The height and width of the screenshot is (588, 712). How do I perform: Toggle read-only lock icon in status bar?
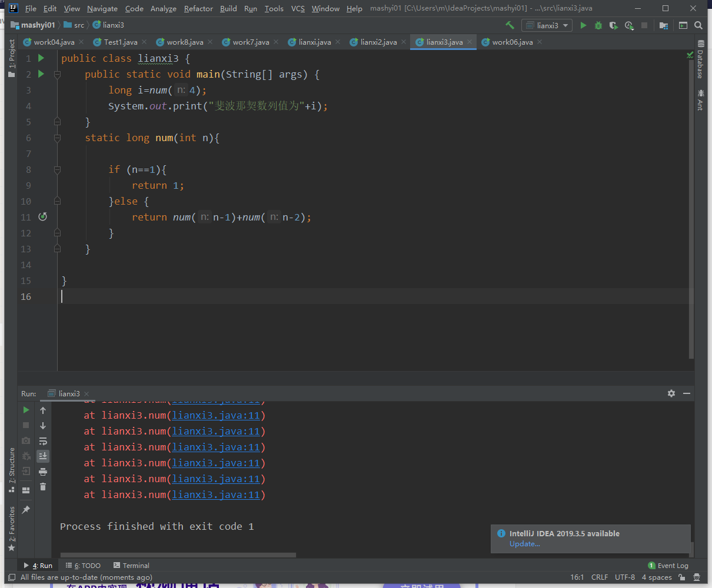pos(682,577)
